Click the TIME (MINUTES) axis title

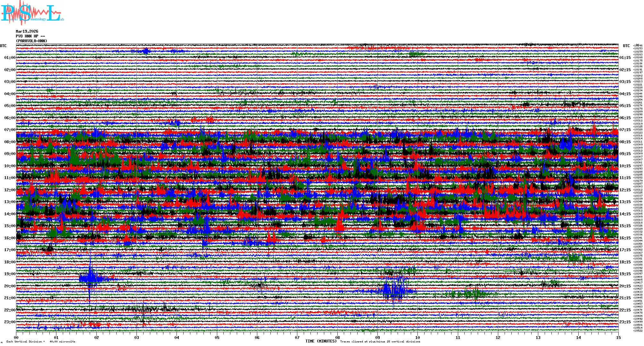(x=321, y=341)
